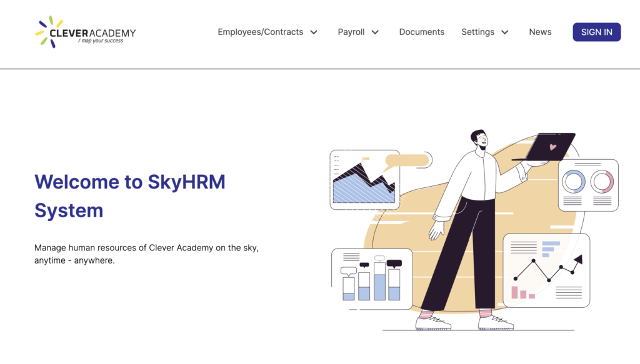The width and height of the screenshot is (640, 364).
Task: Open the Employees/Contracts menu
Action: [261, 32]
